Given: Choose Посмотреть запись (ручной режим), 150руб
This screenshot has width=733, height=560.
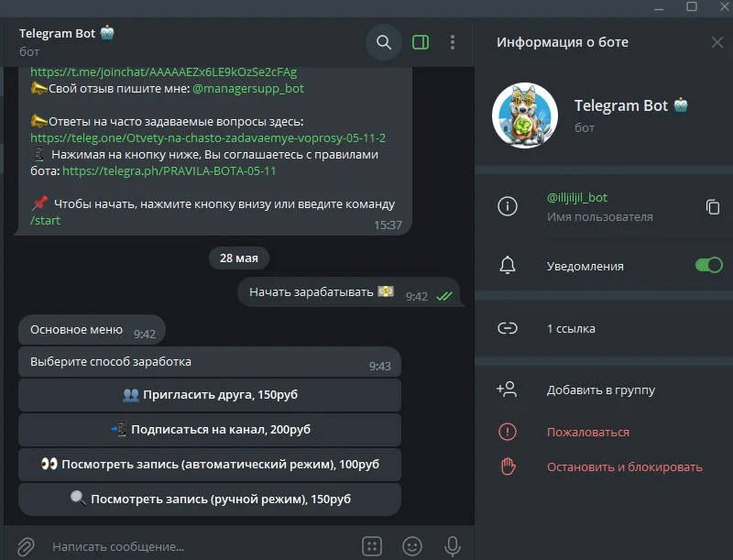Looking at the screenshot, I should click(210, 500).
